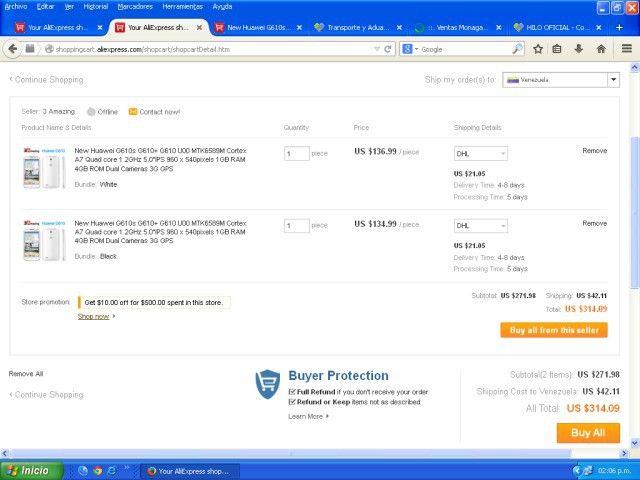The height and width of the screenshot is (480, 640).
Task: Click the Google search input field
Action: click(x=465, y=49)
